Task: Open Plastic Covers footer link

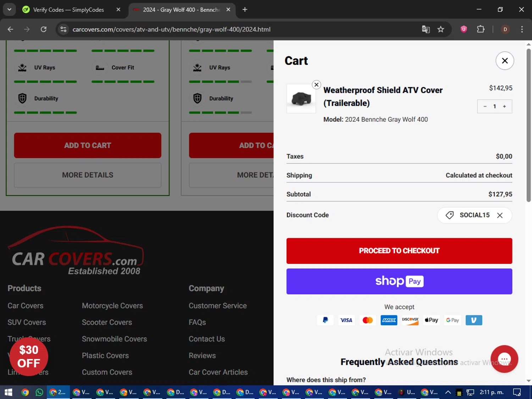Action: (105, 356)
